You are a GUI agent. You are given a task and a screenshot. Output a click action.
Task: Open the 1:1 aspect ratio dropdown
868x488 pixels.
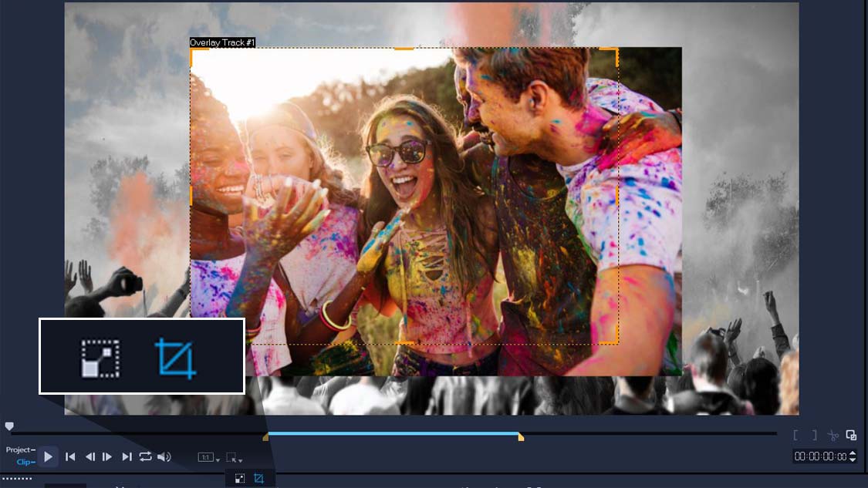(208, 458)
